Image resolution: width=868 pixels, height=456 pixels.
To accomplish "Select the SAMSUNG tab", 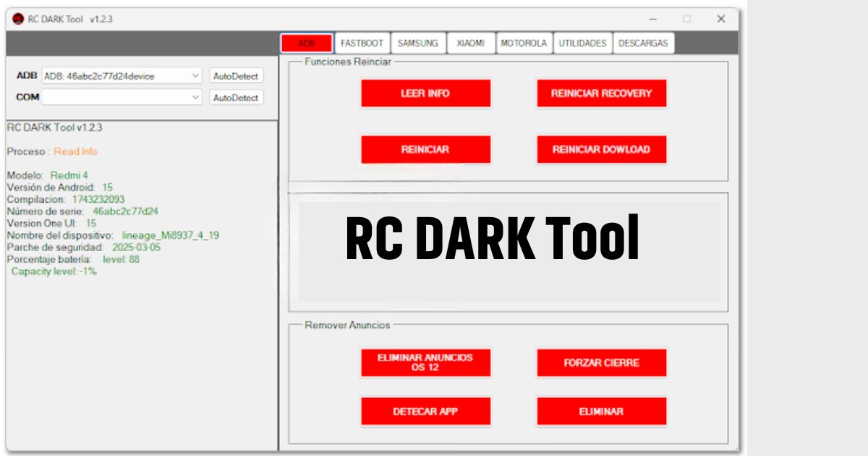I will 418,43.
